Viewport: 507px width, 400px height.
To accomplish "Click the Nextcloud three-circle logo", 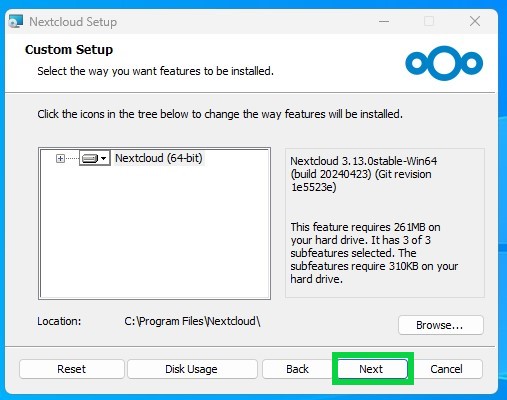I will click(x=444, y=63).
